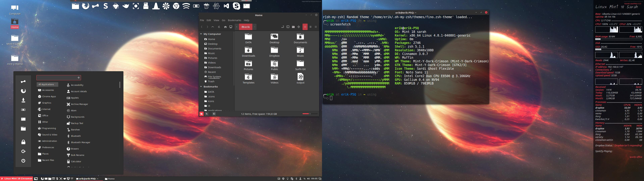This screenshot has width=644, height=181.
Task: Click path bar left scroll arrow
Action: (x=237, y=27)
